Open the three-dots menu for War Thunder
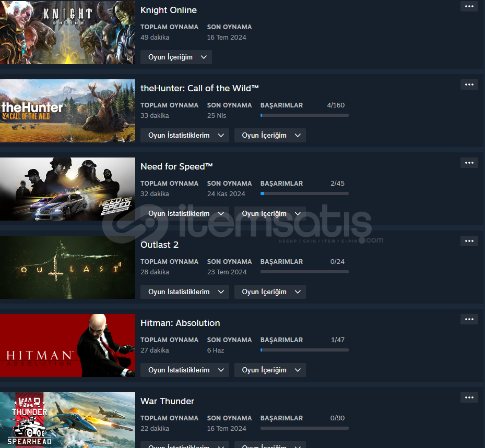Viewport: 485px width, 448px height. [x=469, y=397]
